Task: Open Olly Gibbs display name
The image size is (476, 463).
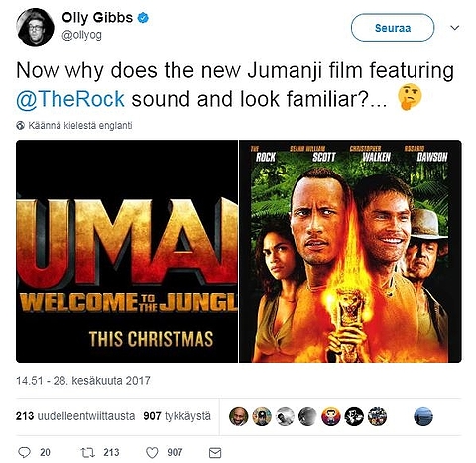Action: pos(97,18)
